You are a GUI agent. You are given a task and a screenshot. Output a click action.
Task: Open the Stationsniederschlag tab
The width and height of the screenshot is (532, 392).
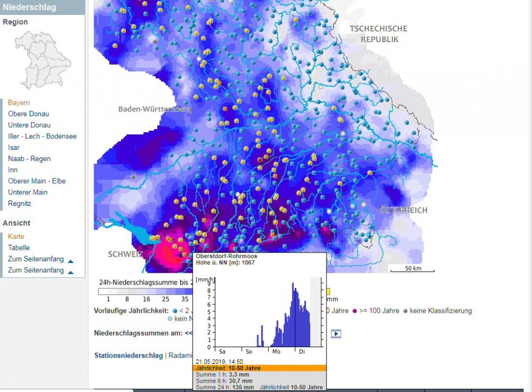pyautogui.click(x=128, y=355)
